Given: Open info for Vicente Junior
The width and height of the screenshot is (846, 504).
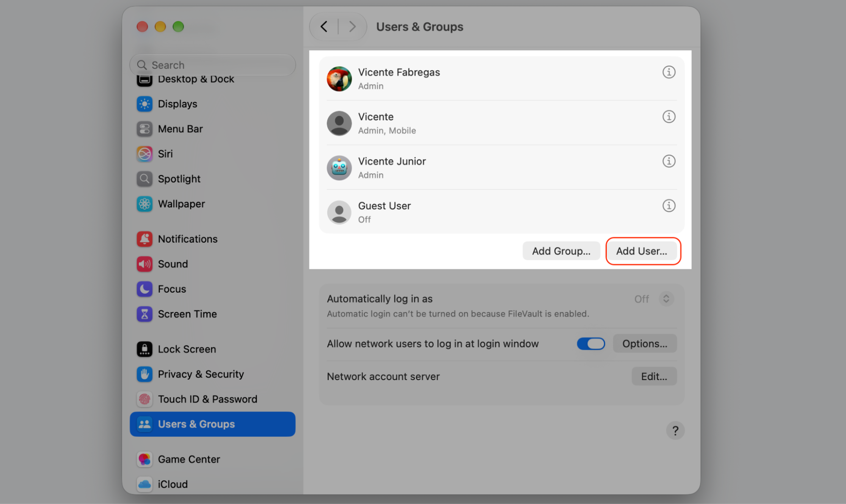Looking at the screenshot, I should (669, 161).
